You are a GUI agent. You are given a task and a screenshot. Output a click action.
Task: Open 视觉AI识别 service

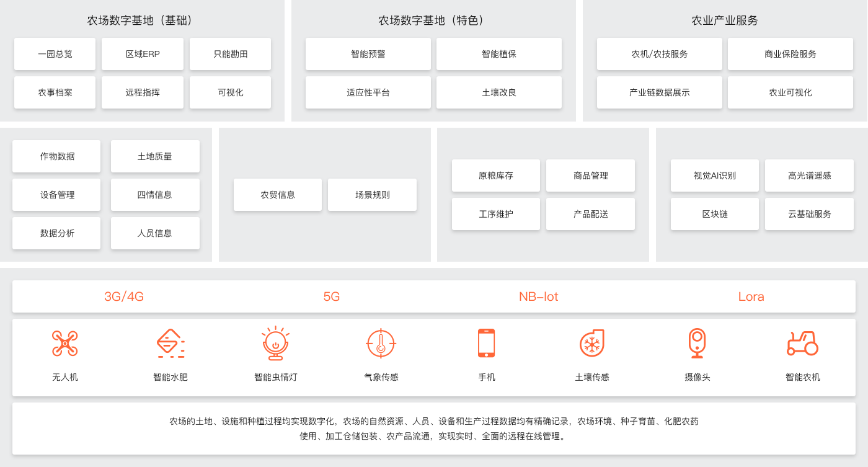pyautogui.click(x=715, y=176)
